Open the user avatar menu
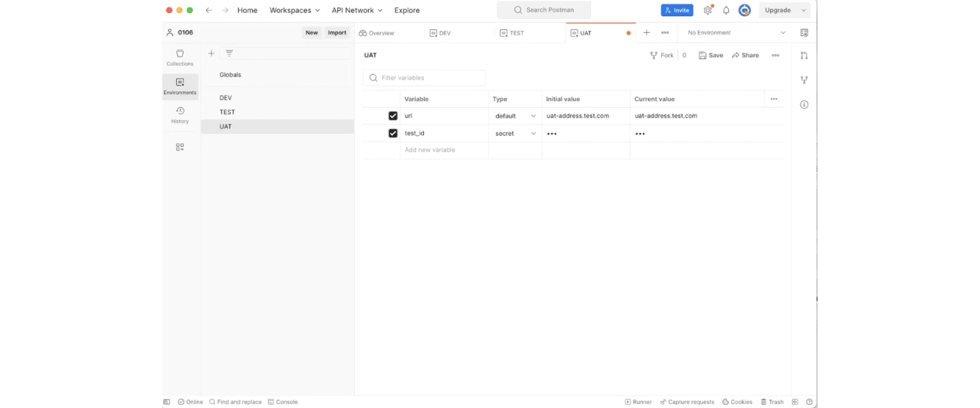980x408 pixels. pos(744,10)
